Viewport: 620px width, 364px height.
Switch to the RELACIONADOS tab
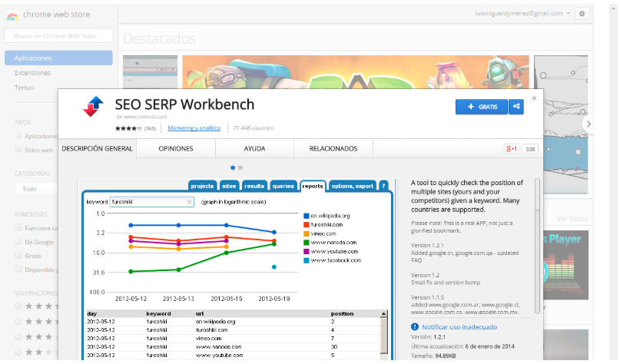pos(333,149)
